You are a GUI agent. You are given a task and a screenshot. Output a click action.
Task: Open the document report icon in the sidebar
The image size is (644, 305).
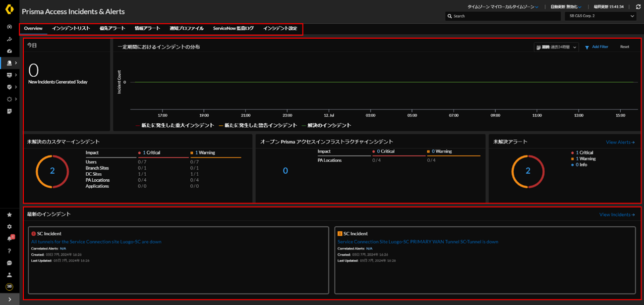(9, 111)
